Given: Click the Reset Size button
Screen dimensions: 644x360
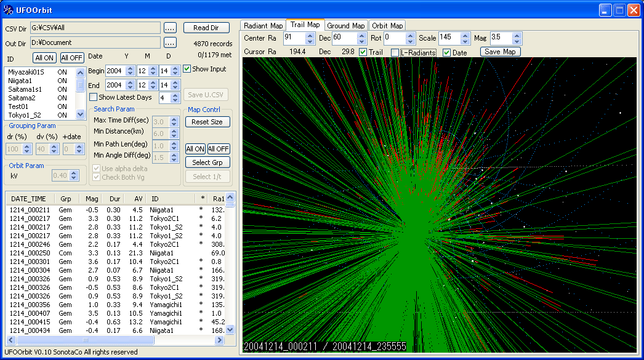Looking at the screenshot, I should pos(207,122).
